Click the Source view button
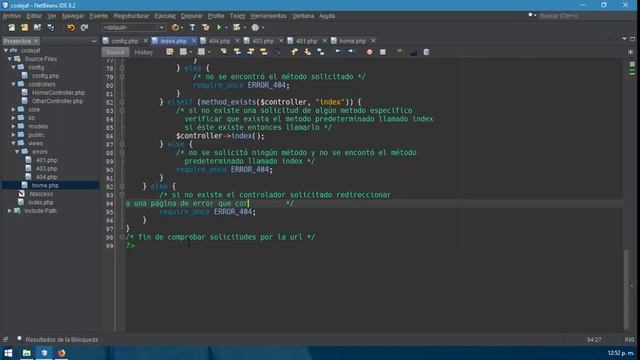Viewport: 640px width, 360px height. [x=115, y=52]
